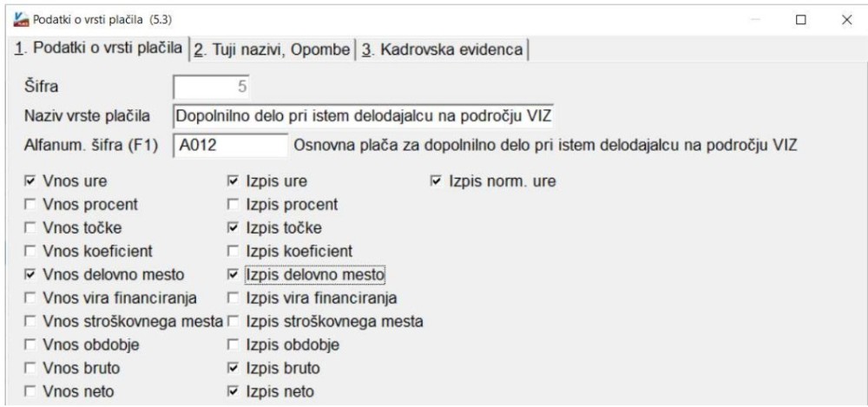The width and height of the screenshot is (868, 407).
Task: Tick the Vnos koeficient checkbox
Action: (30, 252)
